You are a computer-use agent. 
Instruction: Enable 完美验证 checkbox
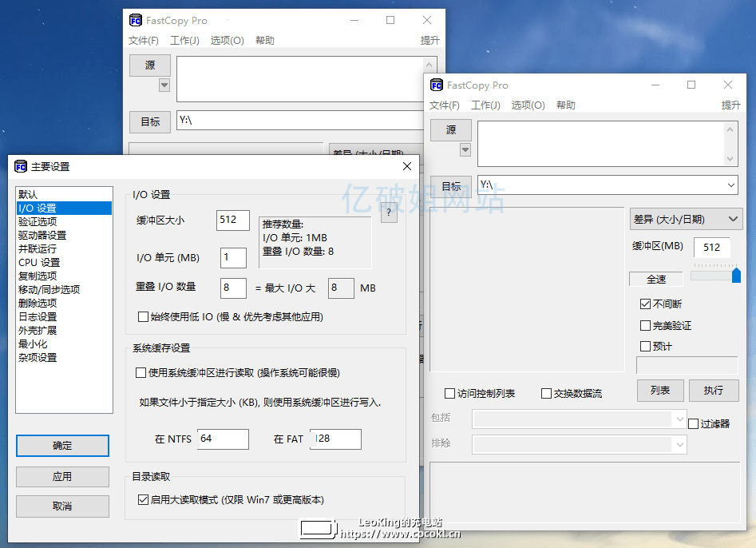coord(645,326)
